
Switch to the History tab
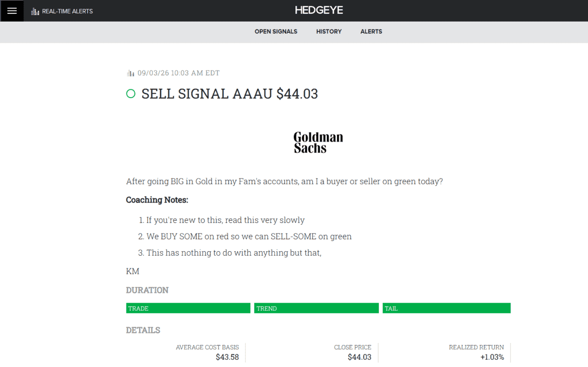coord(329,31)
